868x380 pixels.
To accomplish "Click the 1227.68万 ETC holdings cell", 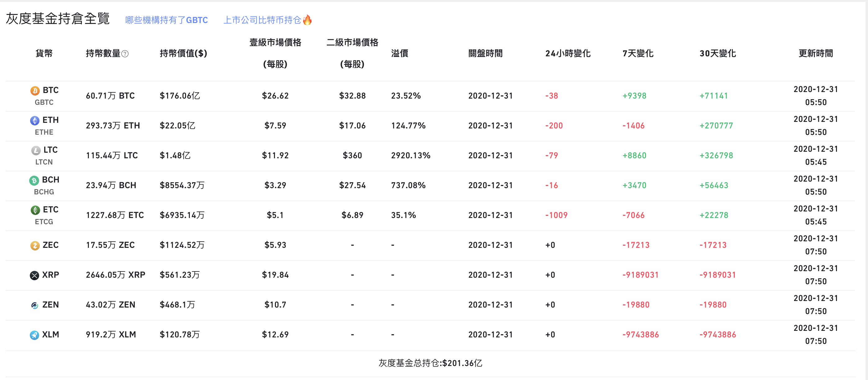I will (115, 215).
